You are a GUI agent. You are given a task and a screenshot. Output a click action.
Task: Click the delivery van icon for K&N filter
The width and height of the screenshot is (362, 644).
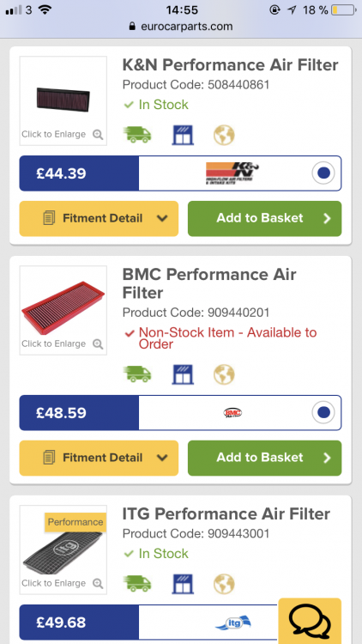[x=137, y=135]
